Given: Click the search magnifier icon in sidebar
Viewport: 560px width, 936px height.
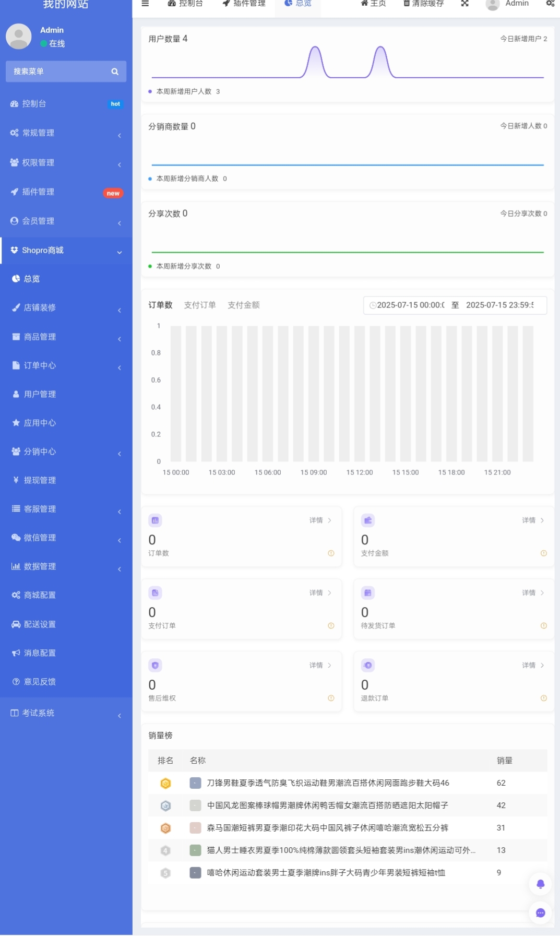Looking at the screenshot, I should click(x=115, y=72).
